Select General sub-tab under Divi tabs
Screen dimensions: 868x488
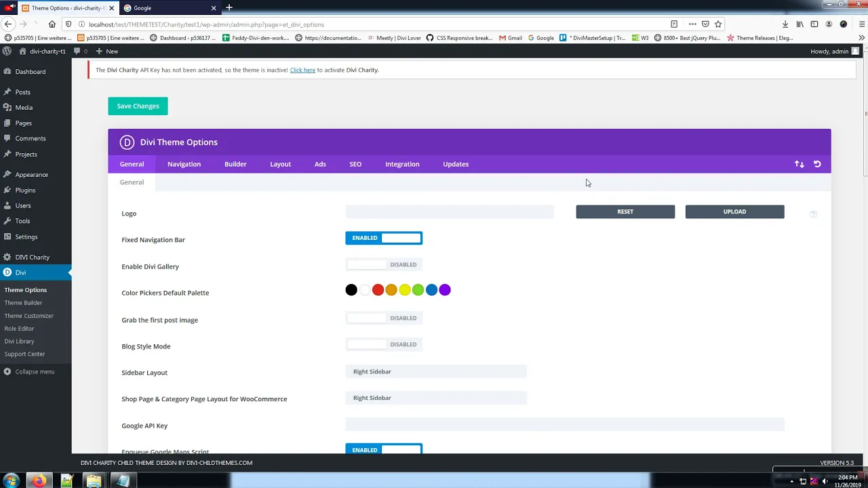132,182
